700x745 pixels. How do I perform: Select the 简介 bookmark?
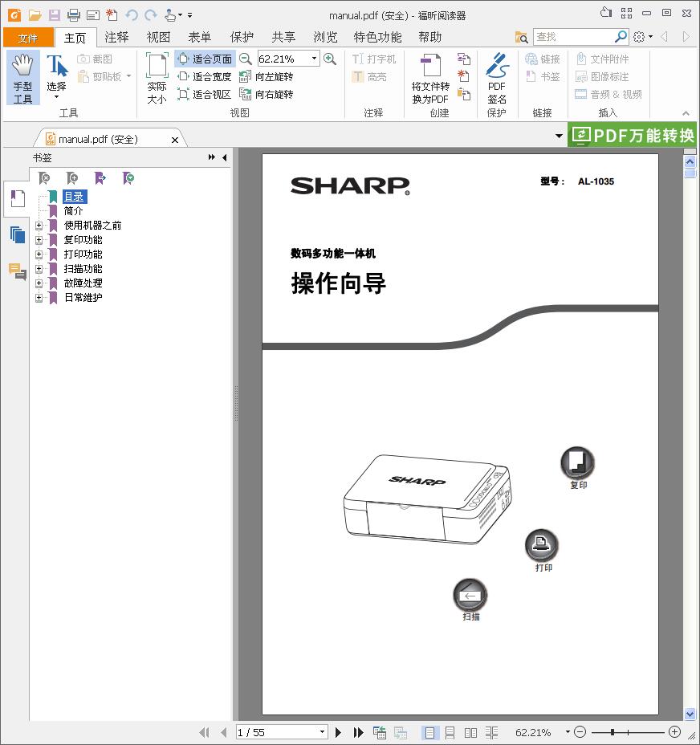coord(73,211)
